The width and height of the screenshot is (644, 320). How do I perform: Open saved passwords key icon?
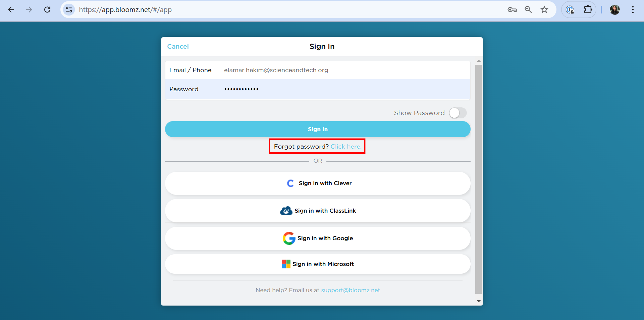pyautogui.click(x=512, y=10)
